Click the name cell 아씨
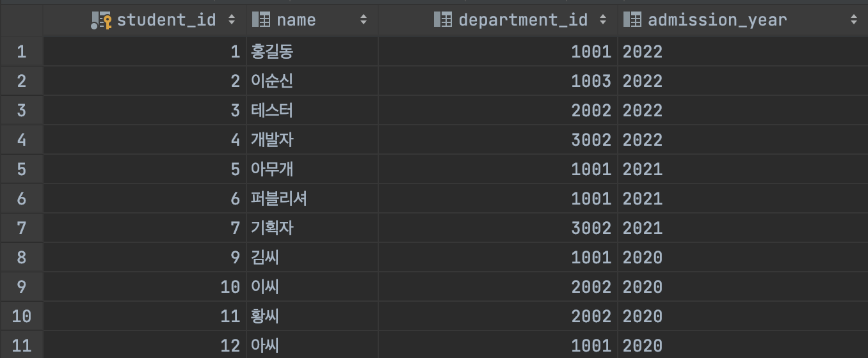This screenshot has height=358, width=868. [312, 345]
